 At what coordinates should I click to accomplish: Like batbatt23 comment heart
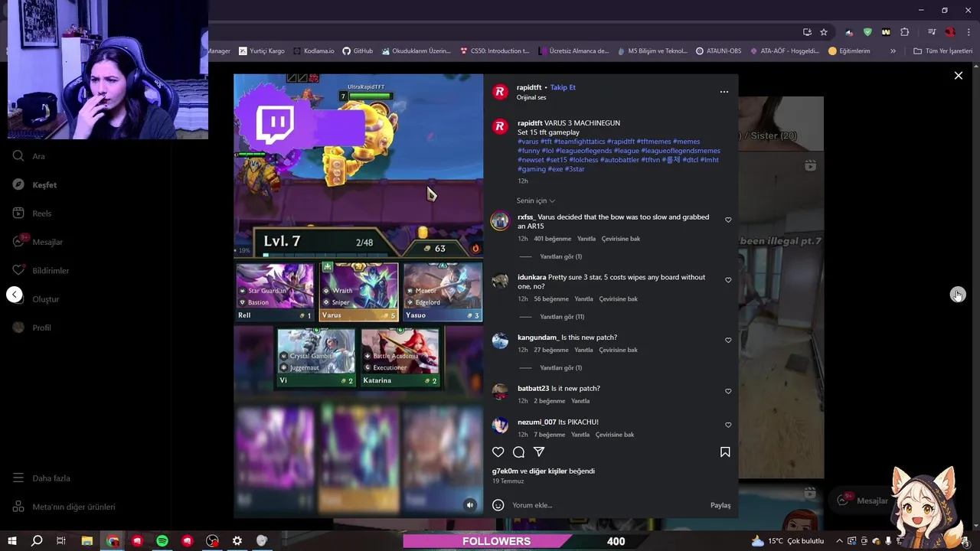(x=728, y=391)
